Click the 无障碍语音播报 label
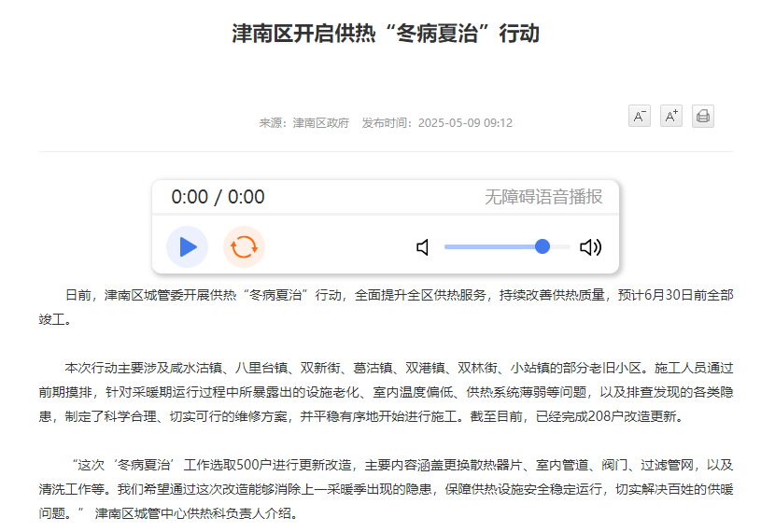 coord(543,197)
